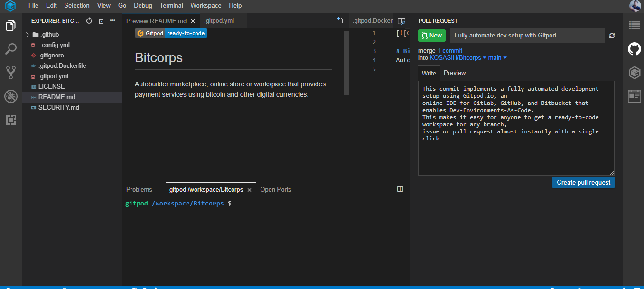644x289 pixels.
Task: Open the Terminal menu
Action: 171,6
